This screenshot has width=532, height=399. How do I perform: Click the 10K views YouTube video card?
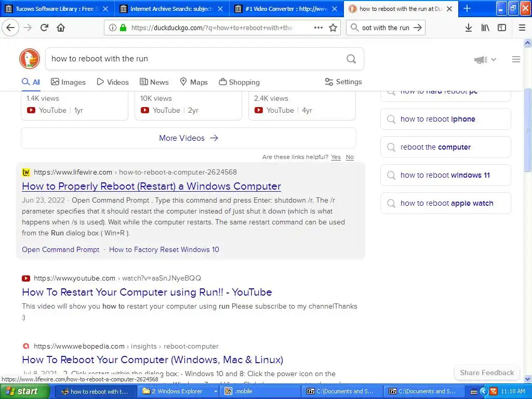point(188,105)
